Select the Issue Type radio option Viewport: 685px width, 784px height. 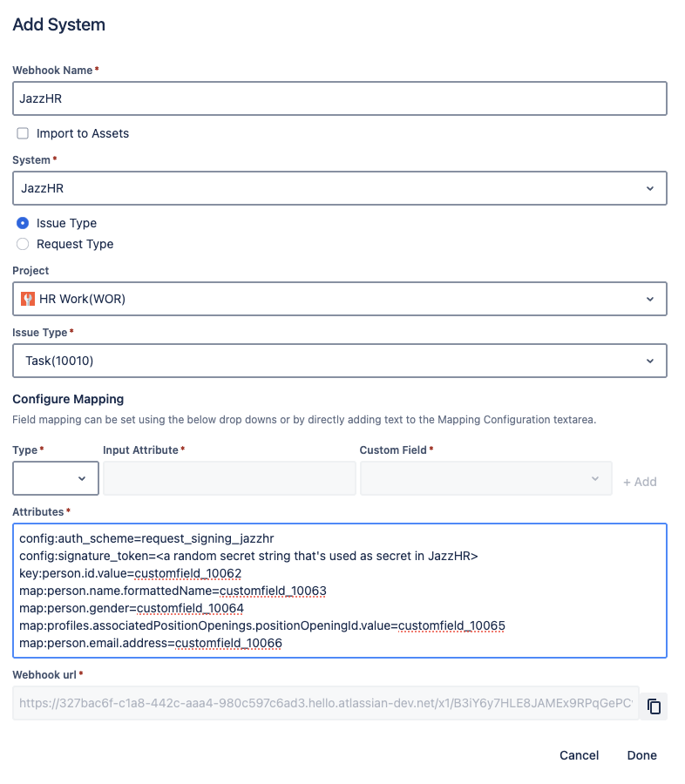[x=24, y=223]
